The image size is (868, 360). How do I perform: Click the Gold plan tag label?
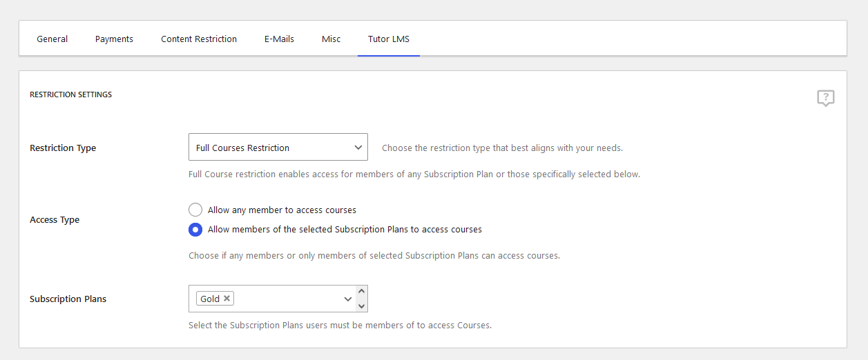pos(210,299)
